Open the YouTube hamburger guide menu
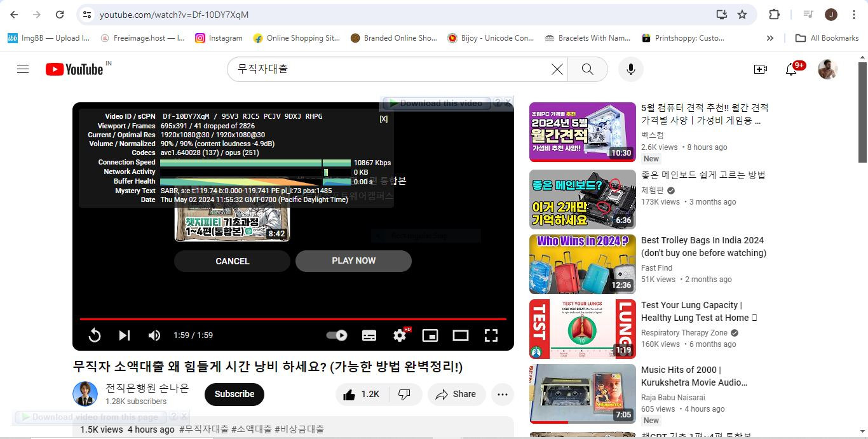This screenshot has height=439, width=868. 23,69
